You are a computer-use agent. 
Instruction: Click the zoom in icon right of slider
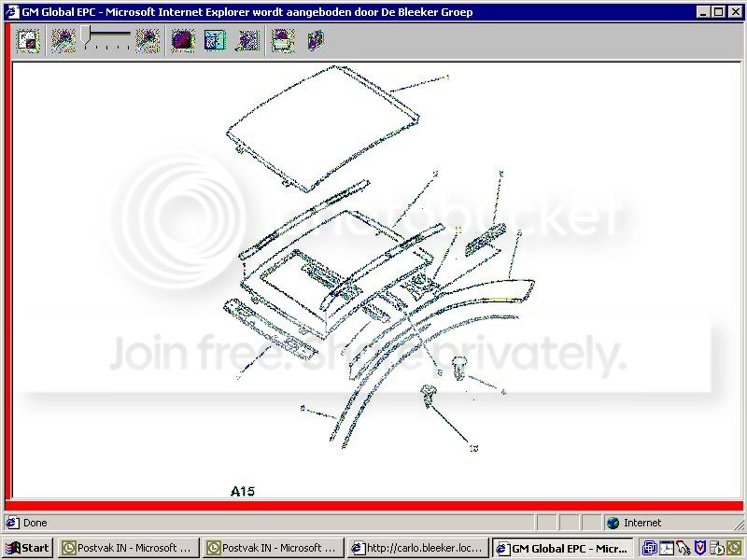pyautogui.click(x=148, y=40)
